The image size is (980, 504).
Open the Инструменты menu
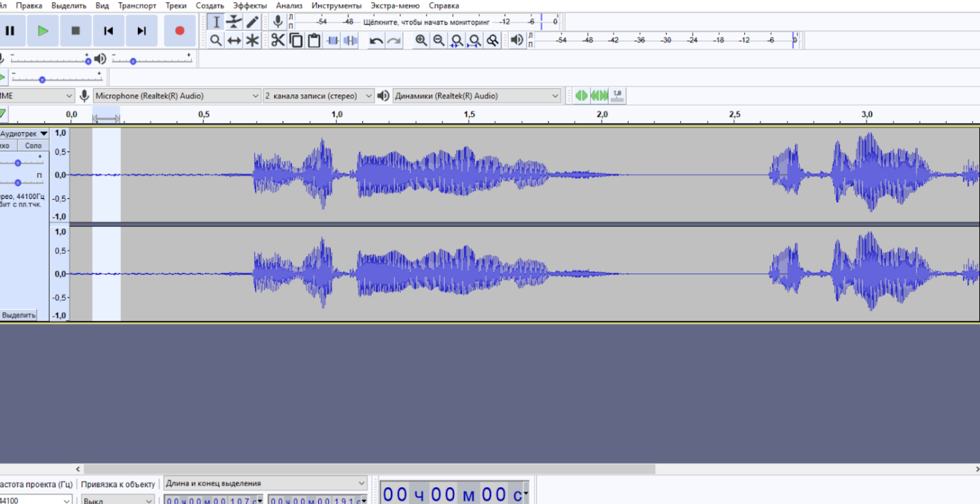336,5
